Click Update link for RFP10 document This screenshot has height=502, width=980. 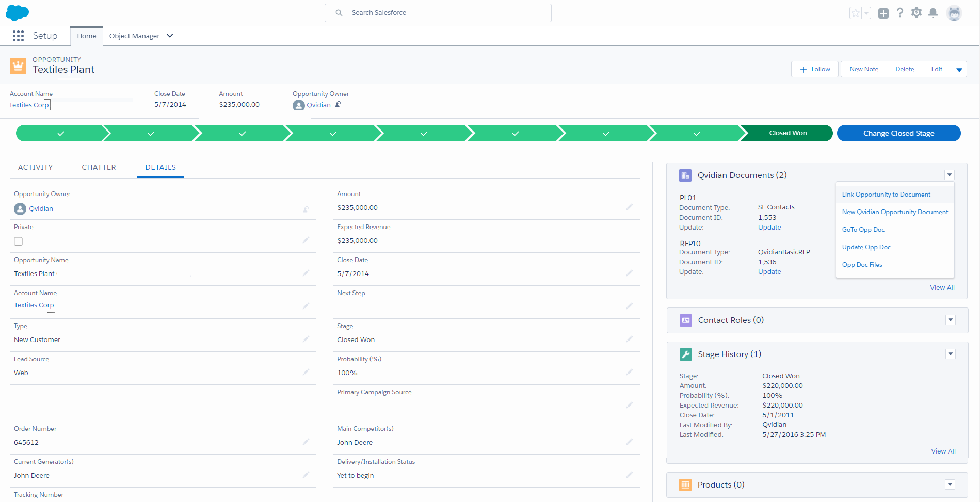pyautogui.click(x=769, y=272)
